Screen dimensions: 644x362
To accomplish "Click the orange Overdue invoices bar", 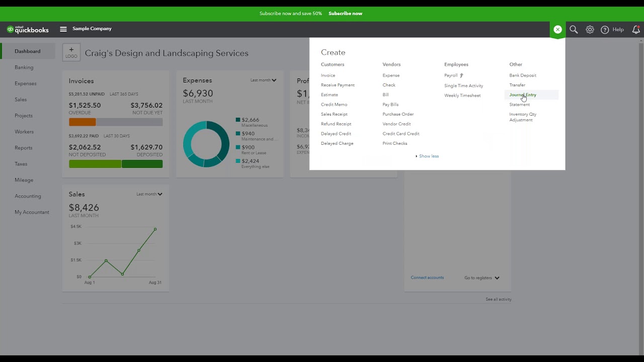I will (x=83, y=122).
